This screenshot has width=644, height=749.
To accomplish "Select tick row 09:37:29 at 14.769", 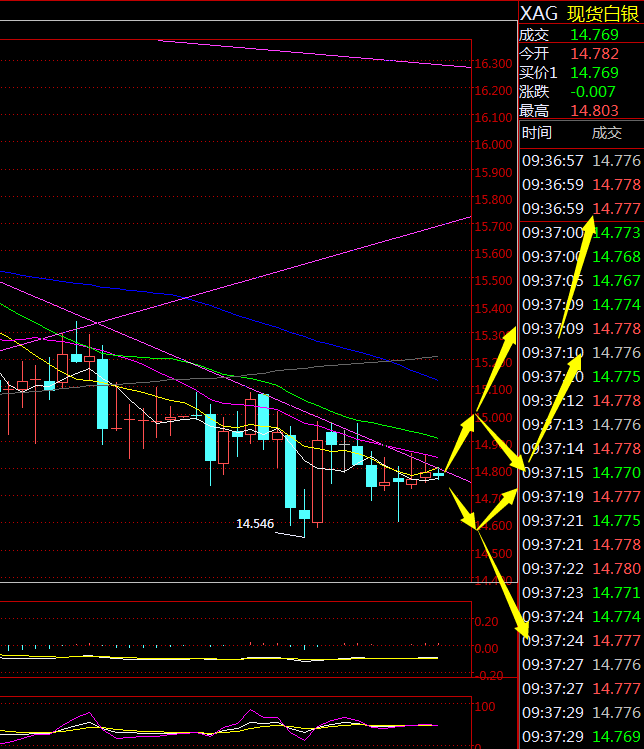I will pos(581,737).
